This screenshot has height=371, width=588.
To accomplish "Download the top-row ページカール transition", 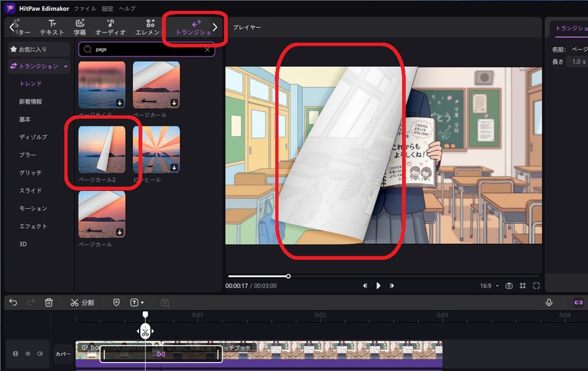I will click(x=174, y=103).
